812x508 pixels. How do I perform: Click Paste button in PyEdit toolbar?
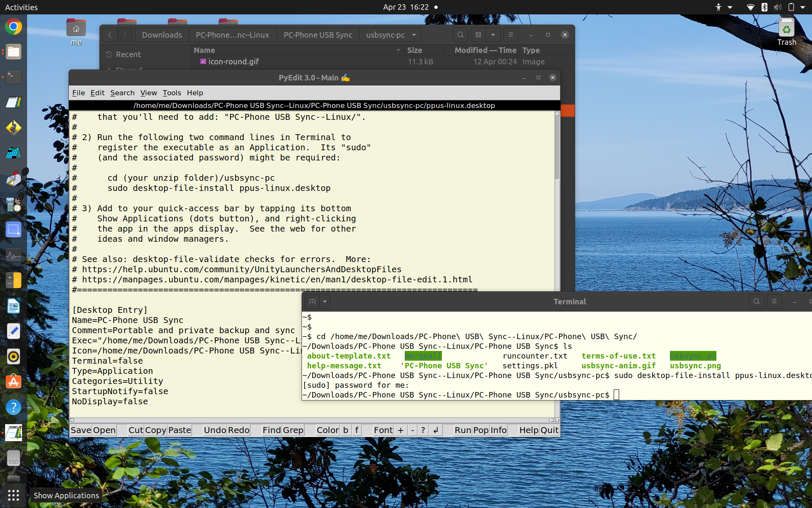180,430
